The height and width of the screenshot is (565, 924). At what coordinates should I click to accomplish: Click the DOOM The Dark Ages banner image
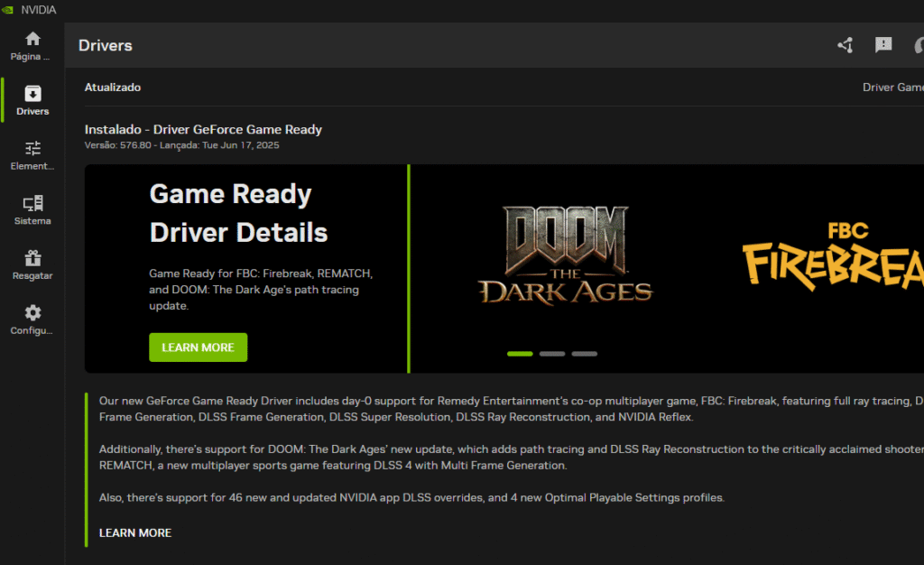566,255
